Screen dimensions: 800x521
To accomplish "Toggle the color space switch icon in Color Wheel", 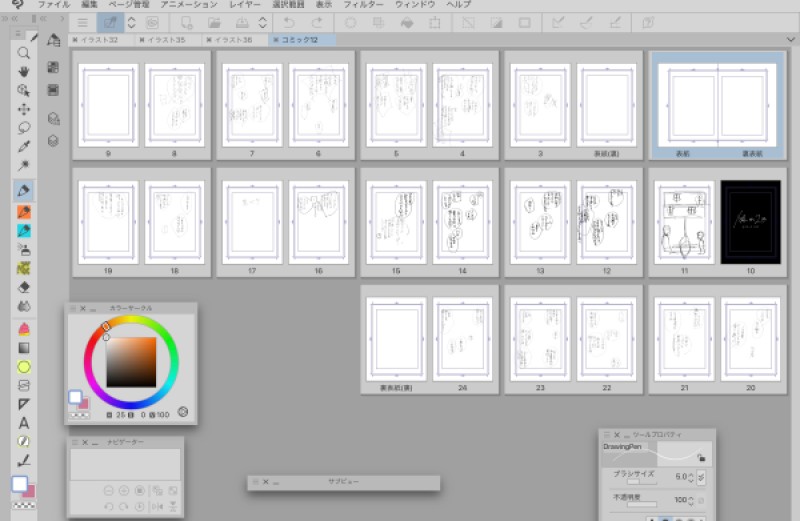I will [x=183, y=412].
